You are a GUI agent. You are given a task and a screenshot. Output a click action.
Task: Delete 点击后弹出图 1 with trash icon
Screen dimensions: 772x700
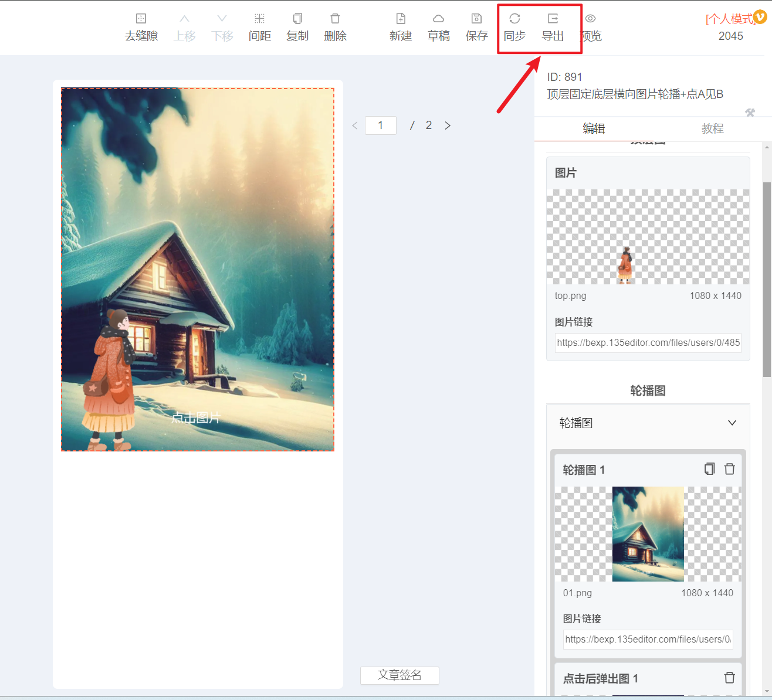point(730,678)
